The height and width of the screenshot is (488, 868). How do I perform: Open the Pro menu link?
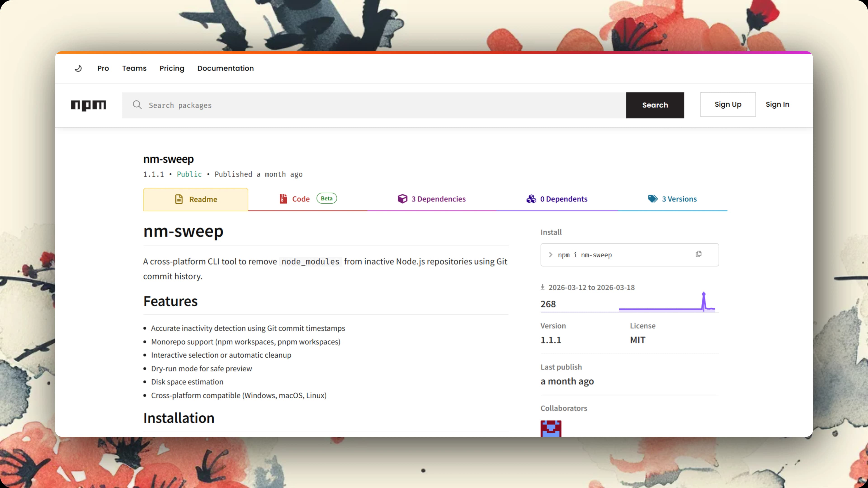(103, 68)
